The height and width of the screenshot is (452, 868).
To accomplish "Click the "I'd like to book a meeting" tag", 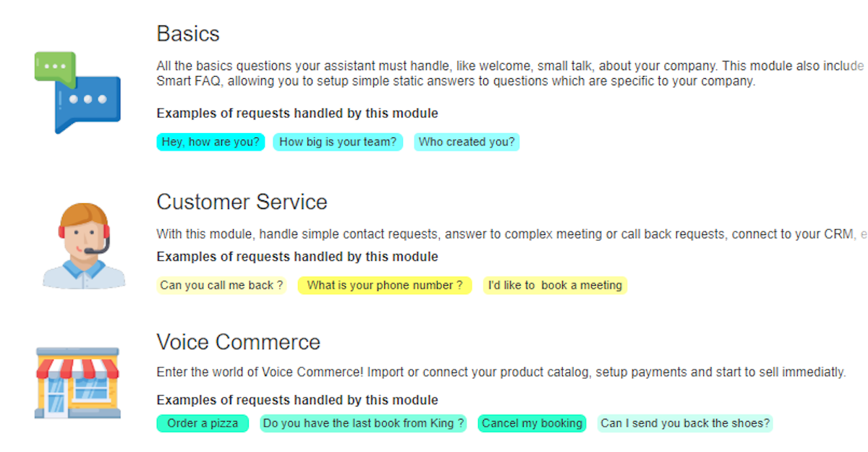I will point(555,285).
